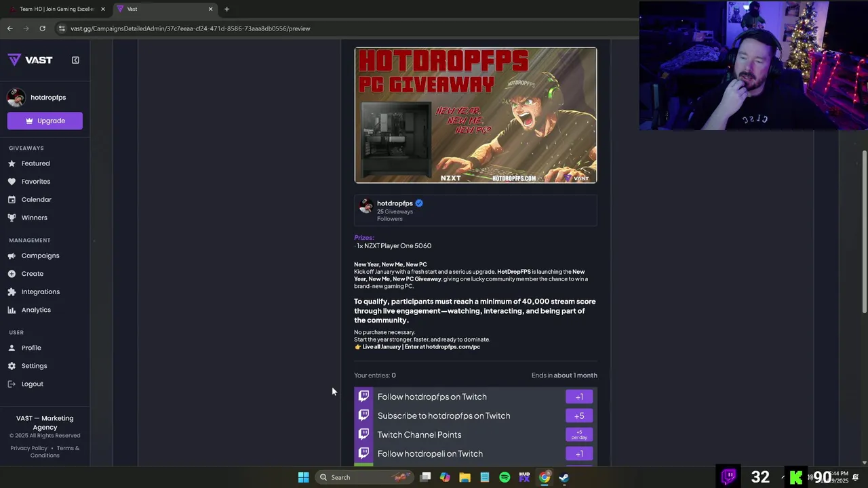Click the +5 badge for Subscribe
The height and width of the screenshot is (488, 868).
click(x=579, y=415)
